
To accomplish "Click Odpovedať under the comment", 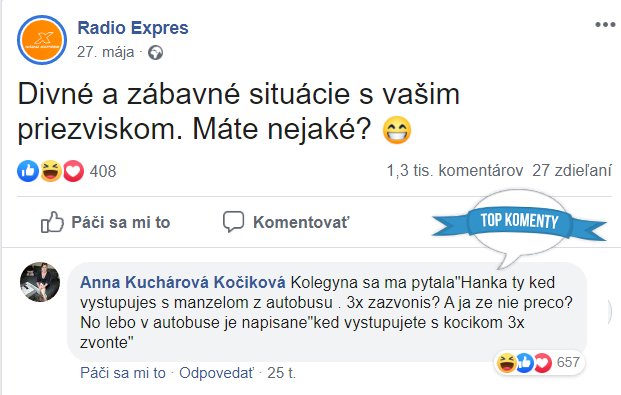I will (216, 373).
